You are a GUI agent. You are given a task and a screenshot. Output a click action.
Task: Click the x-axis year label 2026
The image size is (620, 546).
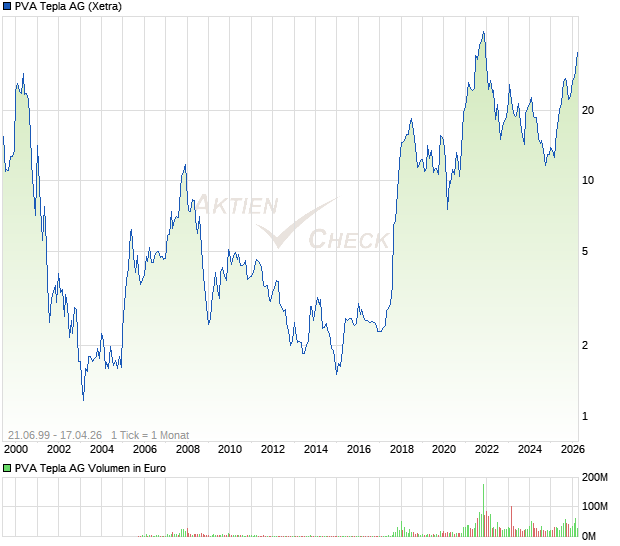(x=573, y=450)
